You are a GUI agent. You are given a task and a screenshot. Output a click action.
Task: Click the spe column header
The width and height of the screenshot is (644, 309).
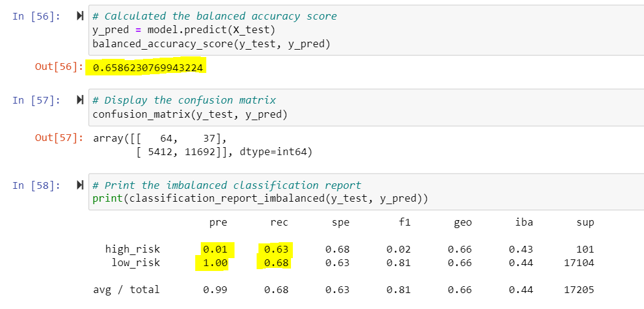[x=341, y=223]
